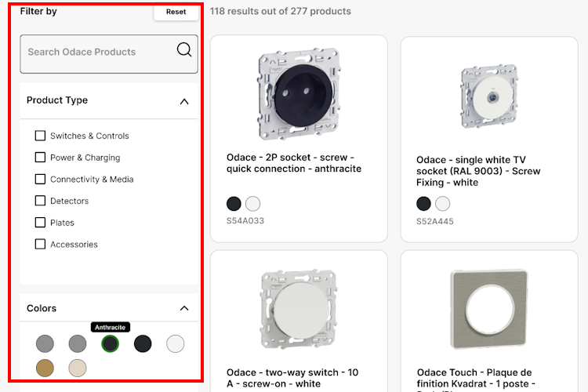Viewport: 588px width, 392px height.
Task: Enable the Accessories checkbox
Action: pos(41,244)
